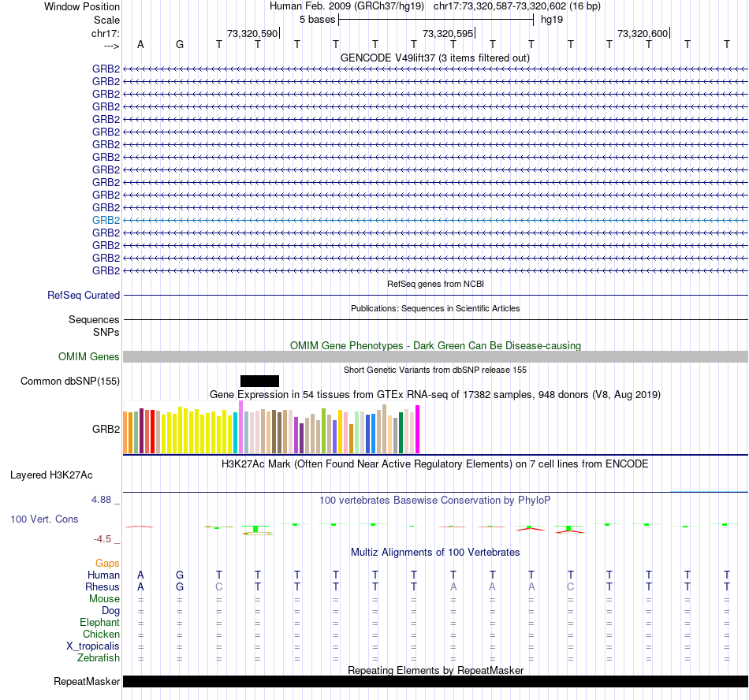Click 'Short Genetic Variants from dbSNP release 155'
Image resolution: width=749 pixels, height=700 pixels.
435,370
